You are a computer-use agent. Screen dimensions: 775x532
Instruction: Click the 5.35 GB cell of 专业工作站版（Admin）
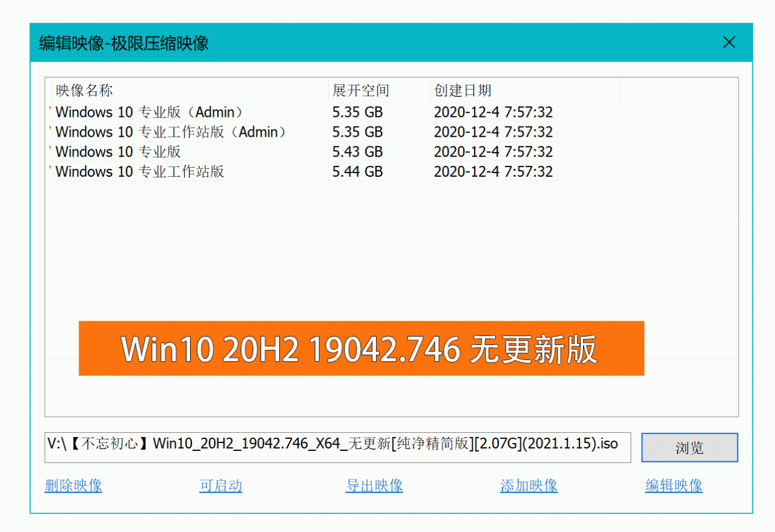click(357, 132)
